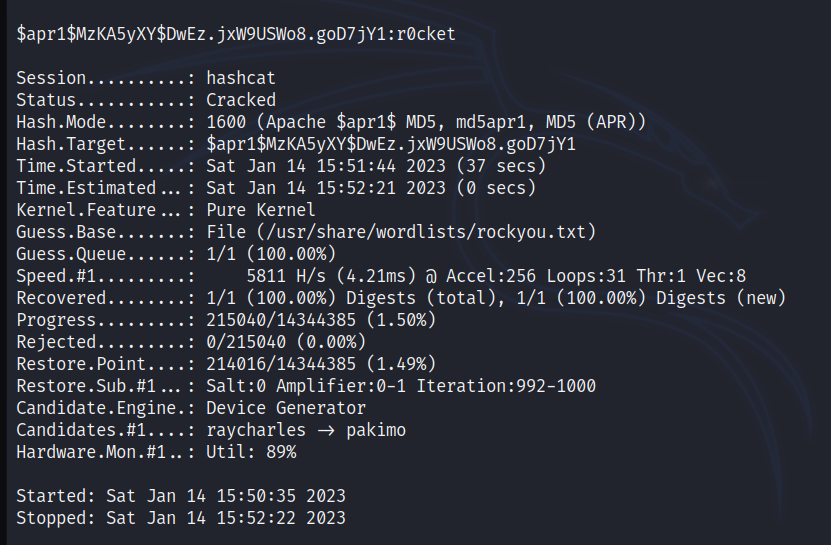Click the Pure Kernel text
This screenshot has width=831, height=545.
pyautogui.click(x=260, y=210)
